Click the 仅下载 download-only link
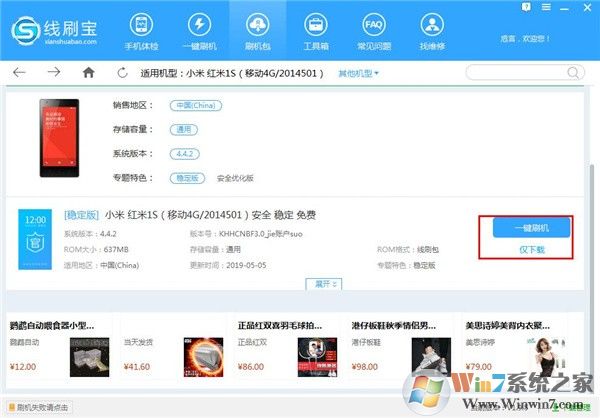The width and height of the screenshot is (600, 418). click(532, 250)
